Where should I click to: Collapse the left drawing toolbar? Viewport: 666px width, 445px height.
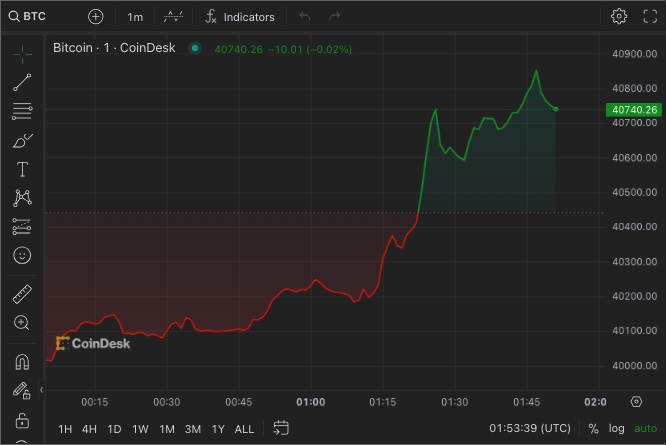(x=41, y=389)
